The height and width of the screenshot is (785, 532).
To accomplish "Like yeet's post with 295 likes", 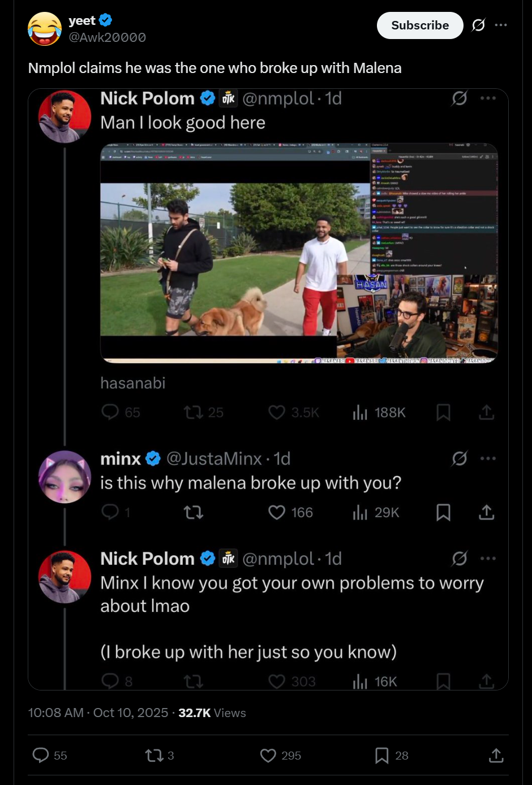I will (268, 755).
